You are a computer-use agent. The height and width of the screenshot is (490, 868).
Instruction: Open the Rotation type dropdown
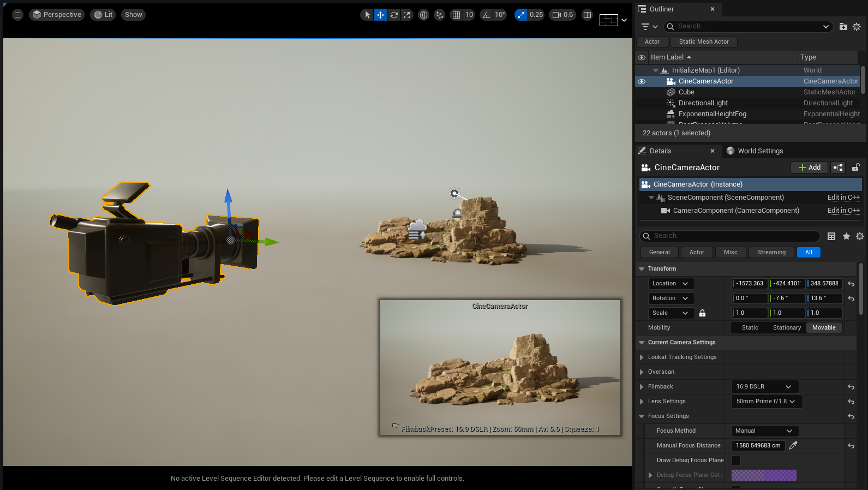671,298
